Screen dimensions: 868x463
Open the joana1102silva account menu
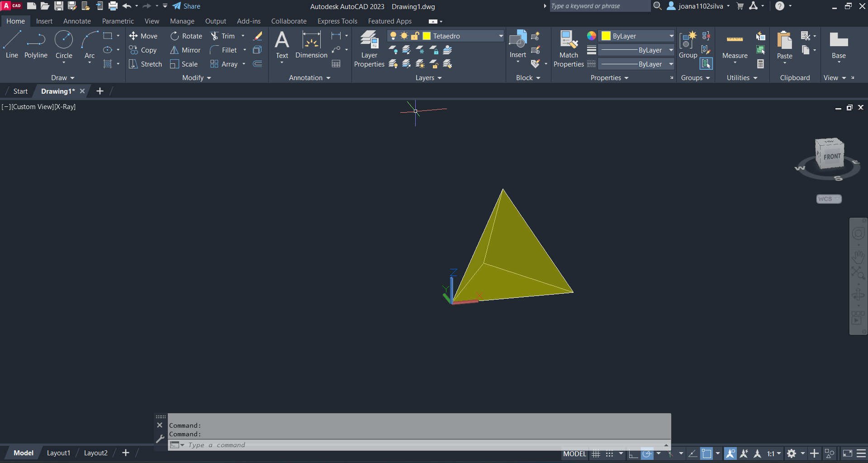click(x=698, y=6)
